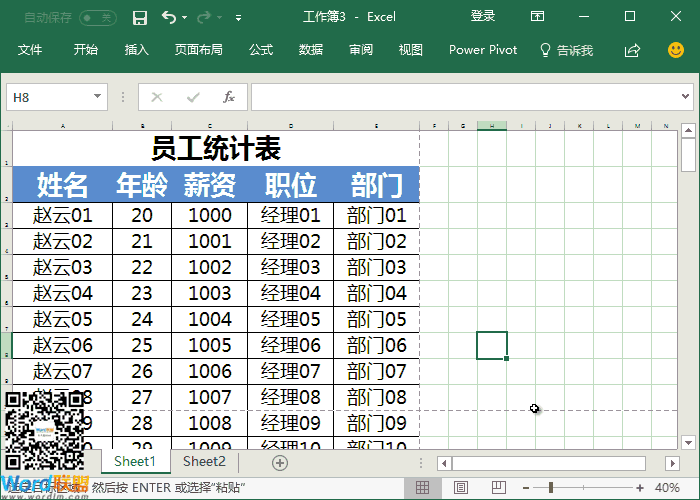
Task: Add a new sheet with plus icon
Action: click(280, 463)
